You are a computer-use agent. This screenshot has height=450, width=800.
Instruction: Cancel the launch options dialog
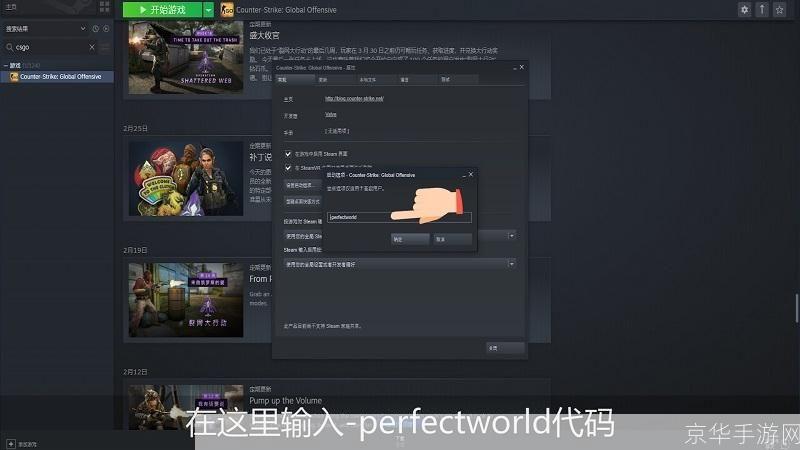453,239
